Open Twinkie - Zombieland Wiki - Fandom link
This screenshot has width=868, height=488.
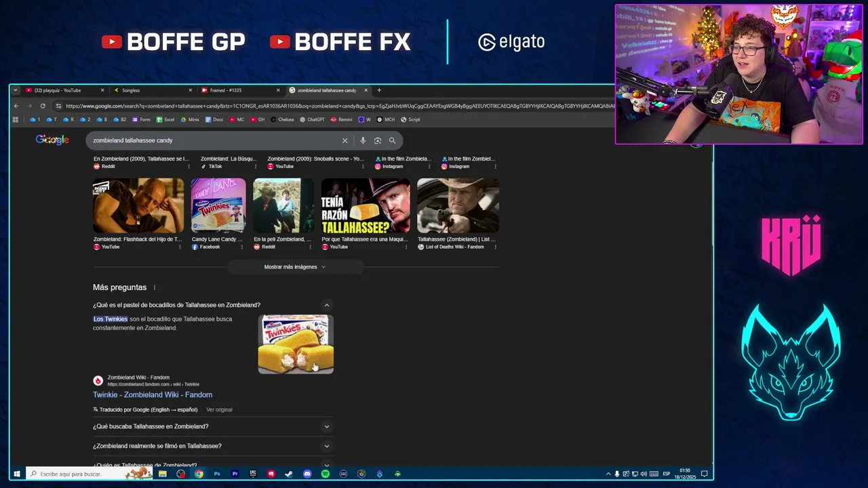tap(153, 394)
